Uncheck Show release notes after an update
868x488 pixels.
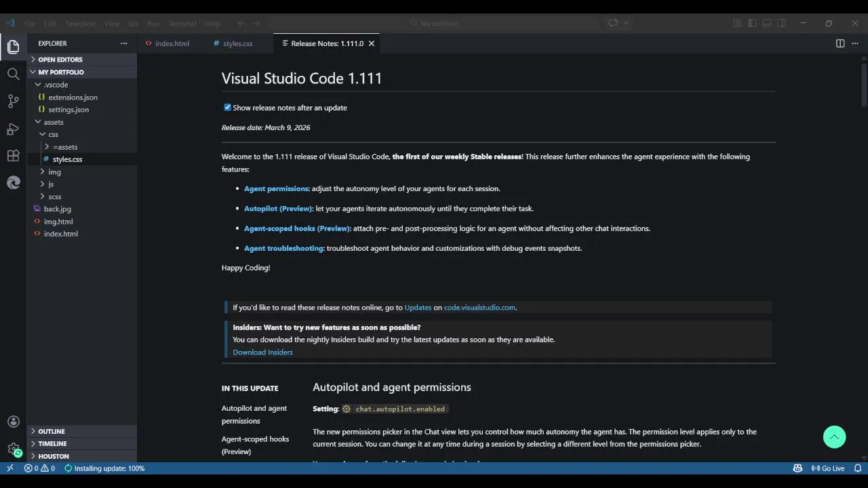(x=227, y=107)
